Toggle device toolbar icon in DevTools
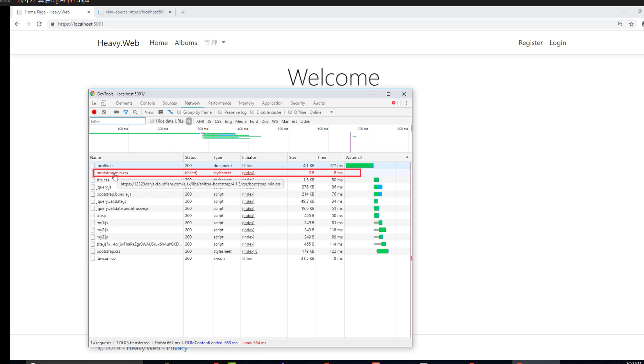The image size is (644, 364). (x=103, y=103)
